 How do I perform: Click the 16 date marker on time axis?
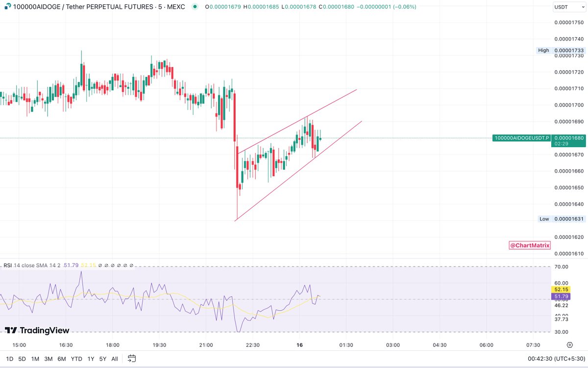pos(300,345)
